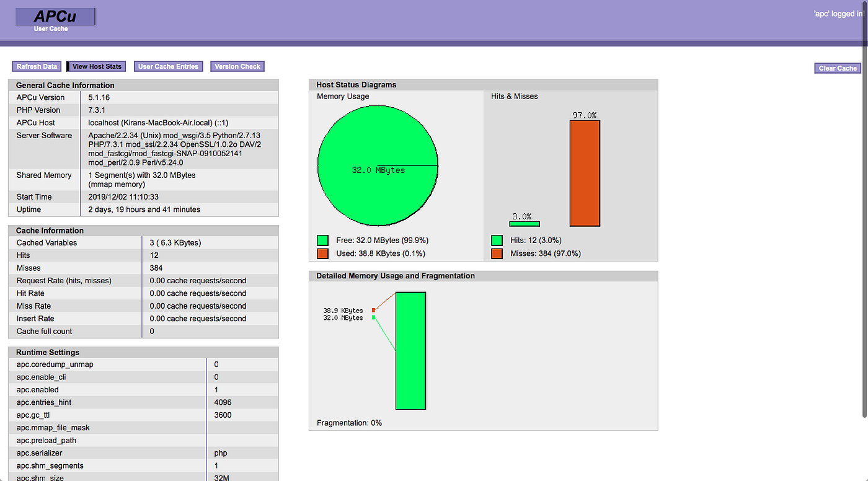This screenshot has width=868, height=481.
Task: Click the orange Misses legend square
Action: [497, 253]
